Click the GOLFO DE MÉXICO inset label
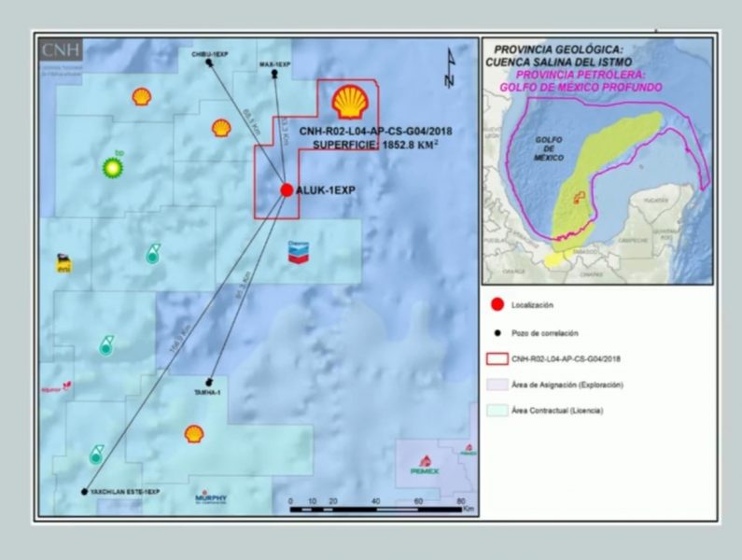742x560 pixels. (549, 148)
